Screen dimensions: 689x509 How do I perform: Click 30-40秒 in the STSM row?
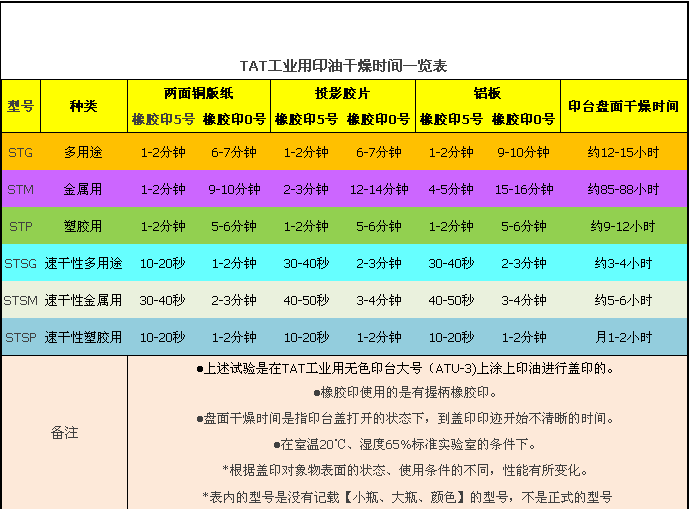[x=163, y=300]
